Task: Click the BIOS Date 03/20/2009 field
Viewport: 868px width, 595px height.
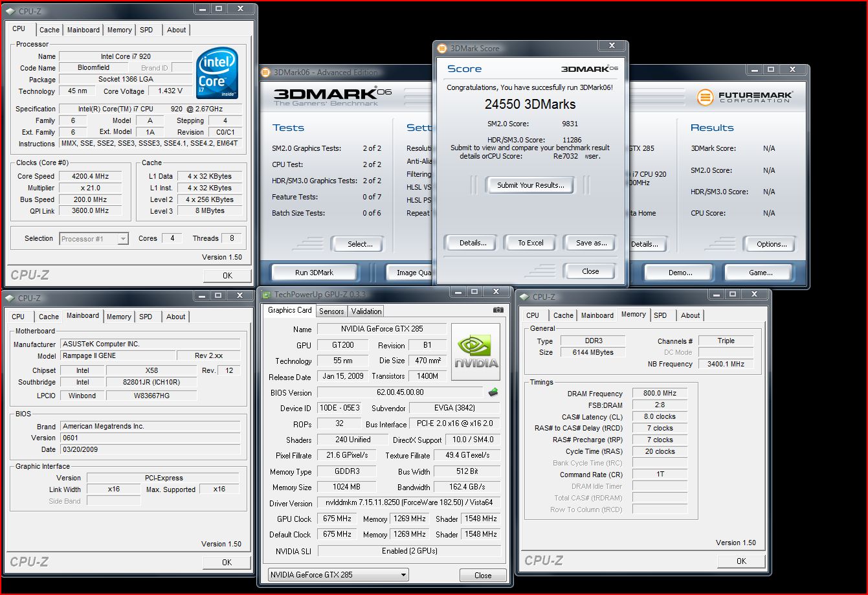Action: 150,449
